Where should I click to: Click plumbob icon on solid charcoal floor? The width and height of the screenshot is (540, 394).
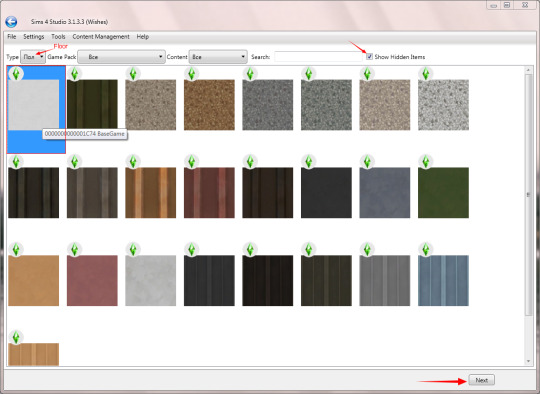(309, 162)
